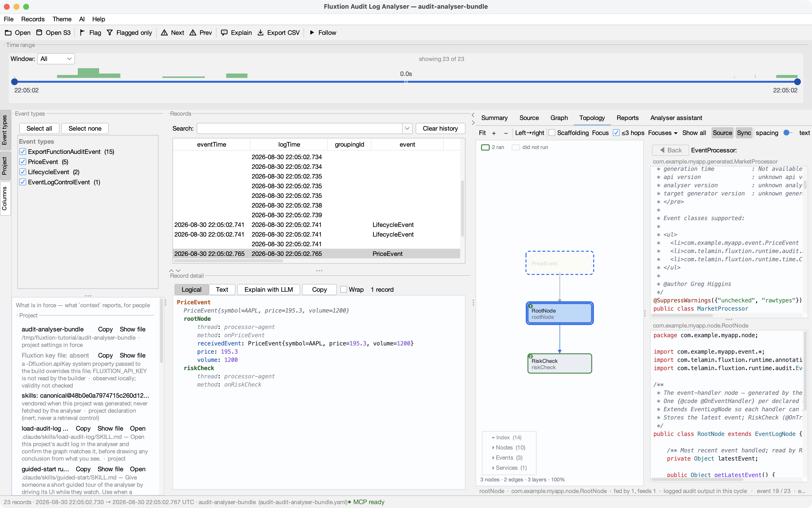Viewport: 812px width, 508px height.
Task: Select the dashed PriceEvent node in graph
Action: pos(560,263)
